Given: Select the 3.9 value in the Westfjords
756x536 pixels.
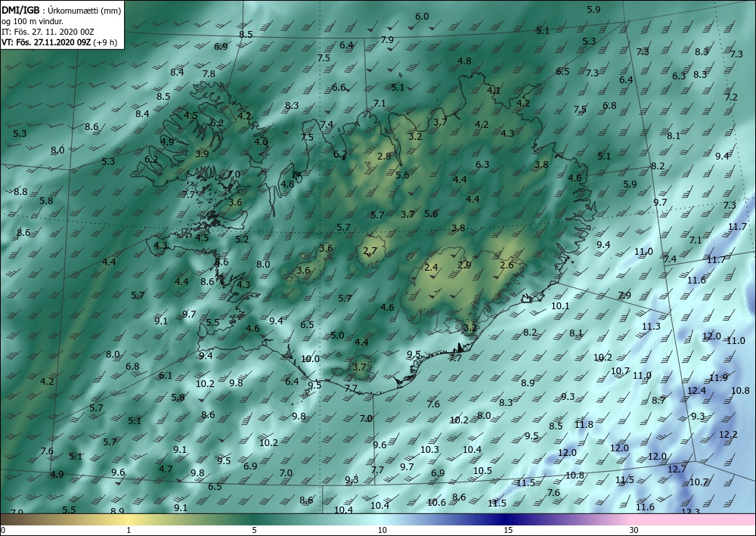Looking at the screenshot, I should (x=202, y=153).
